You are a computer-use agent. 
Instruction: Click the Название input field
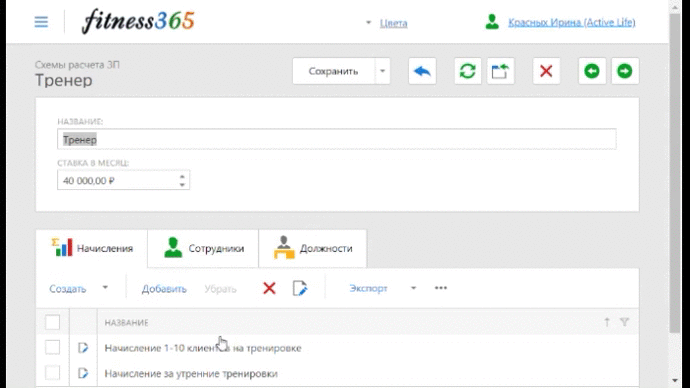[x=337, y=139]
